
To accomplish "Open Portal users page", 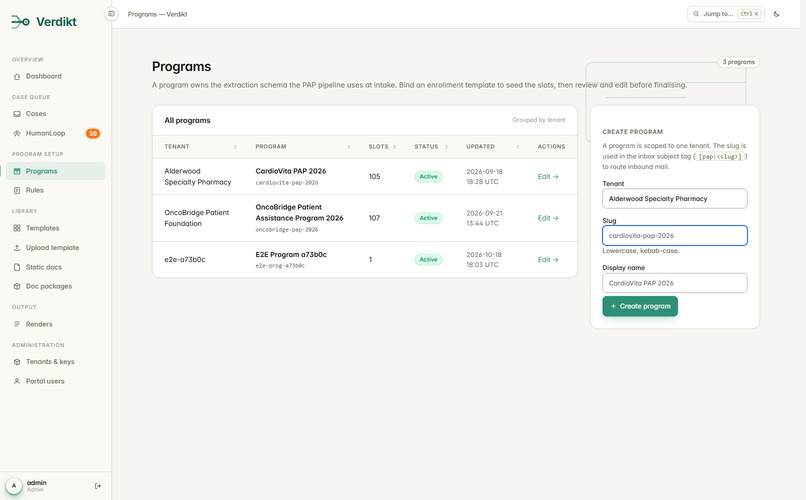I will (x=56, y=381).
